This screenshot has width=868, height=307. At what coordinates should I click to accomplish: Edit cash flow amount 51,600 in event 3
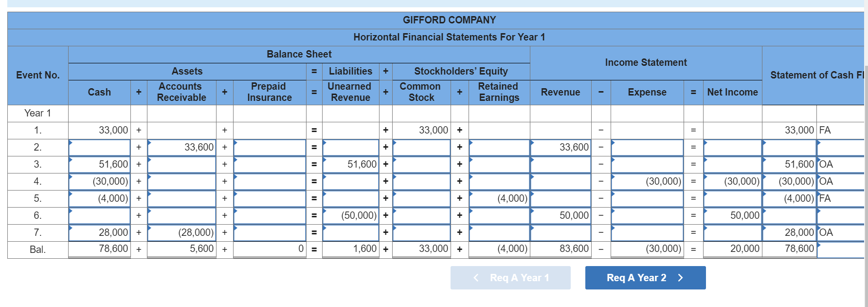click(x=789, y=164)
